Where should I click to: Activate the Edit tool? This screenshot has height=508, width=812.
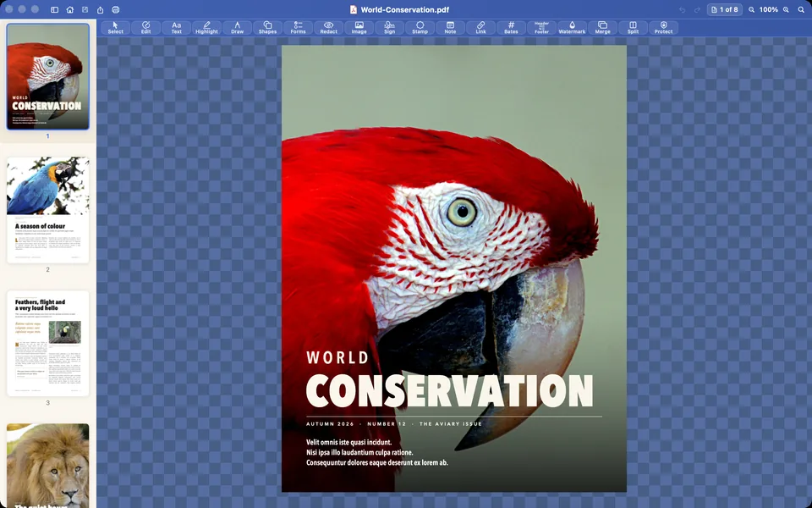(x=146, y=27)
